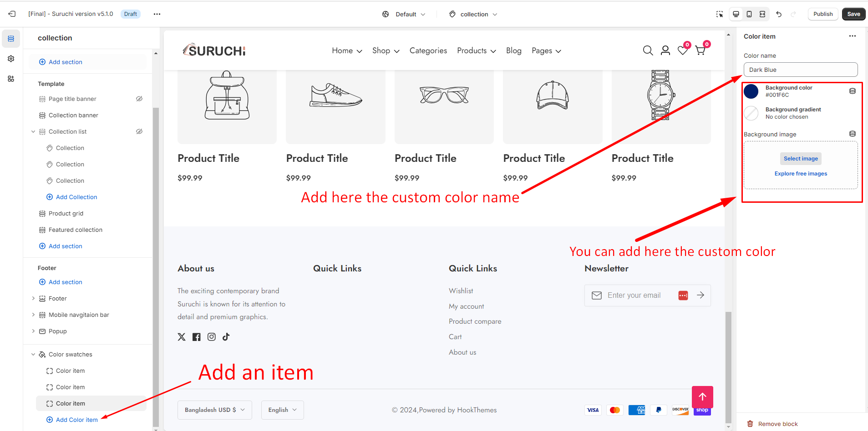Toggle visibility of Collection list section
The height and width of the screenshot is (431, 868).
[139, 131]
